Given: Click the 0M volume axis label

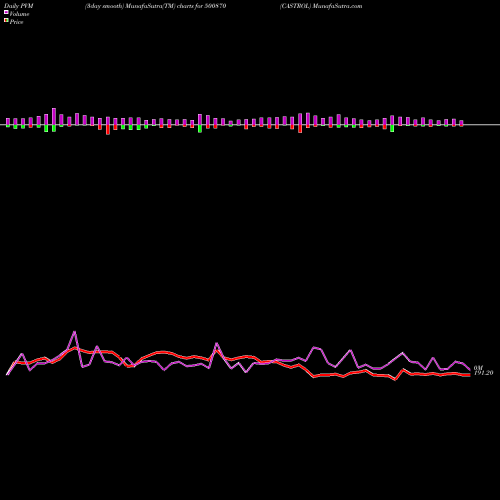Looking at the screenshot, I should tap(478, 368).
